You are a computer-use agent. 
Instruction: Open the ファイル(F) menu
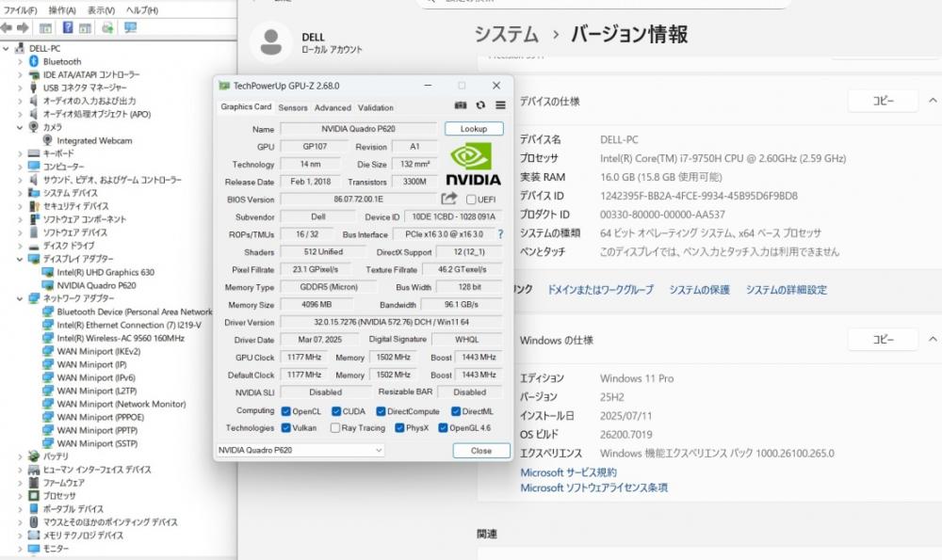point(20,10)
